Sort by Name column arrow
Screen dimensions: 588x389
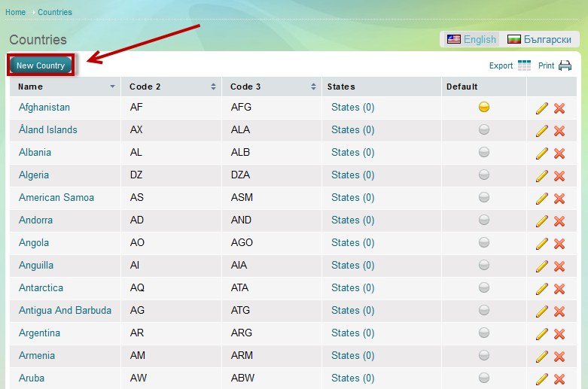coord(113,87)
